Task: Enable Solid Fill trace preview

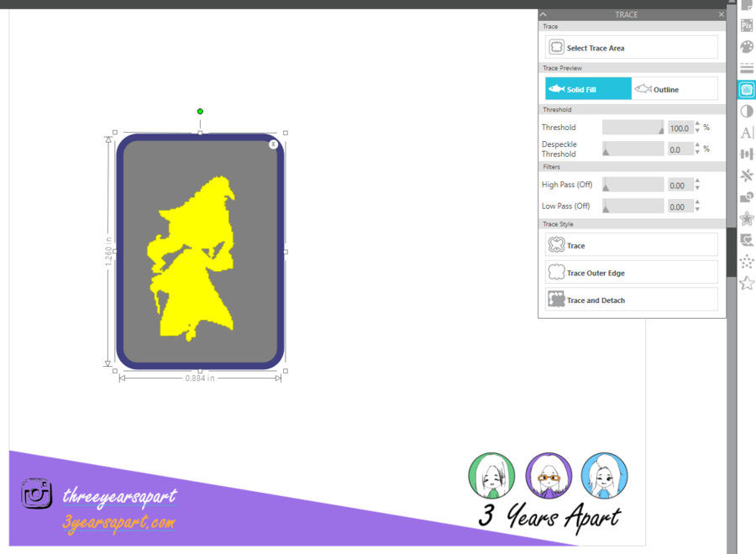Action: 587,88
